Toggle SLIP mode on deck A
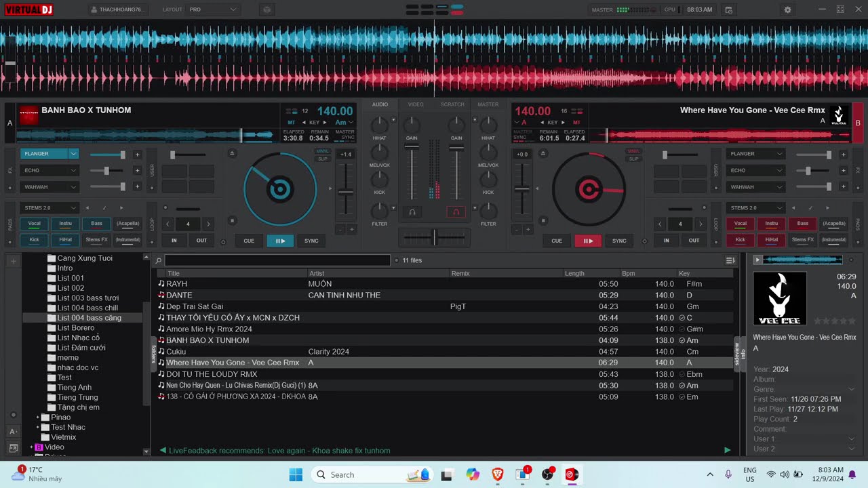Image resolution: width=868 pixels, height=488 pixels. pyautogui.click(x=323, y=159)
